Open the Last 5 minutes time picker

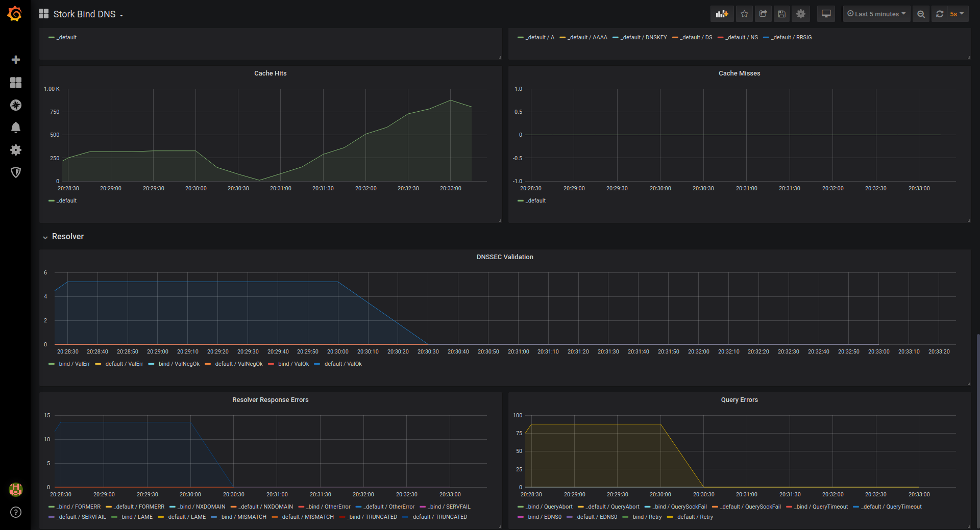[876, 14]
